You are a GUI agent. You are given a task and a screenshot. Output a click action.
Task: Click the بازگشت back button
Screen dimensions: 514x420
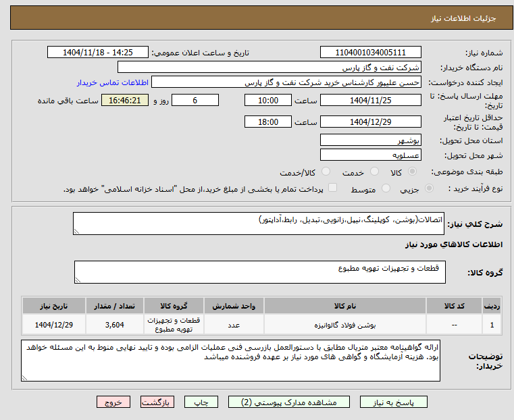pyautogui.click(x=157, y=402)
